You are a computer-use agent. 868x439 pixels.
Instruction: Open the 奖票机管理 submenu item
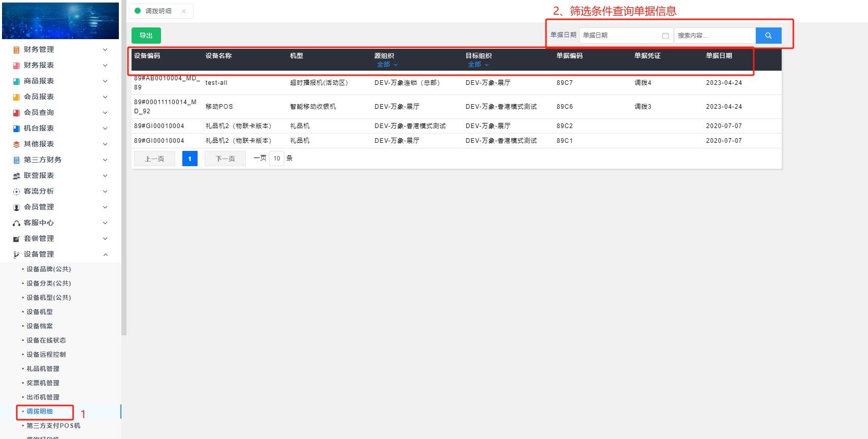[x=43, y=383]
